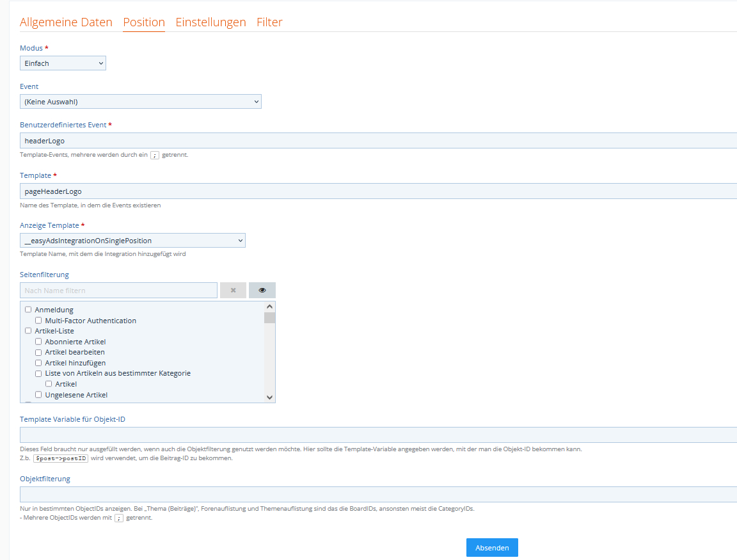Click the Benutzerdefiniertes Event input field
Screen dimensions: 737x560
point(377,141)
